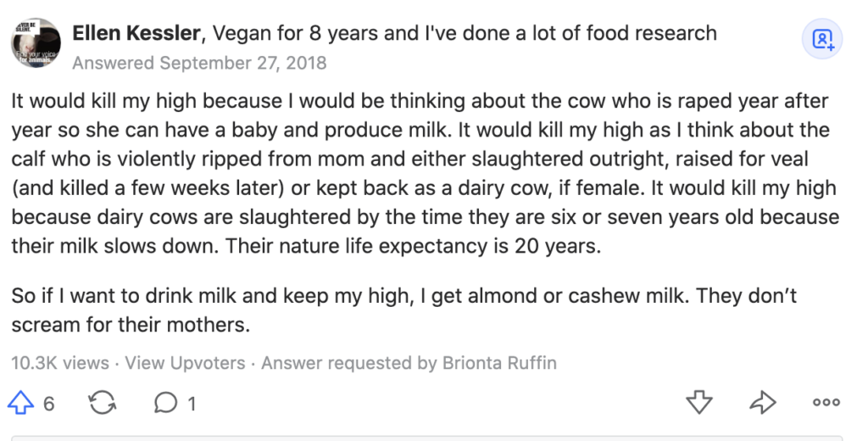Downvote the answer with the down arrow
The width and height of the screenshot is (868, 441).
point(699,402)
